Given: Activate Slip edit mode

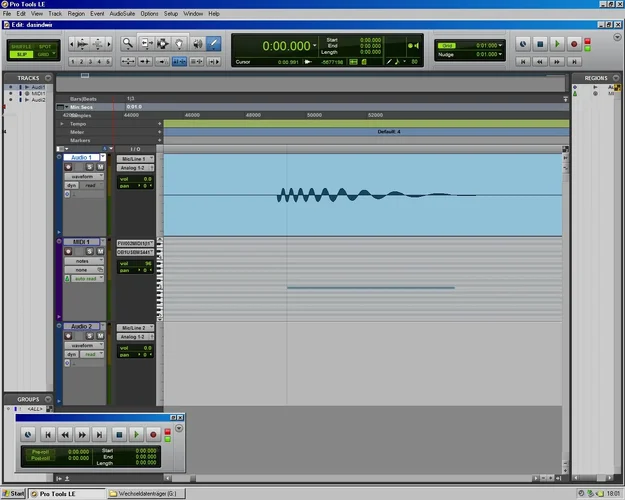Looking at the screenshot, I should coord(20,53).
